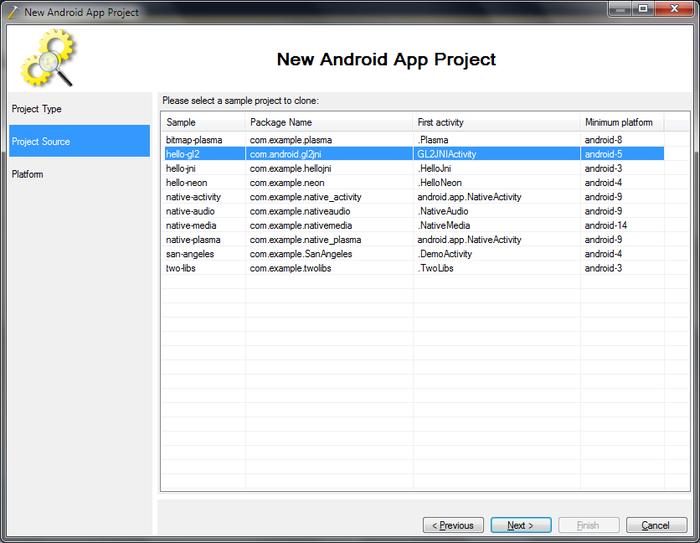Click package com.example.nativeaudio
700x543 pixels.
point(300,211)
